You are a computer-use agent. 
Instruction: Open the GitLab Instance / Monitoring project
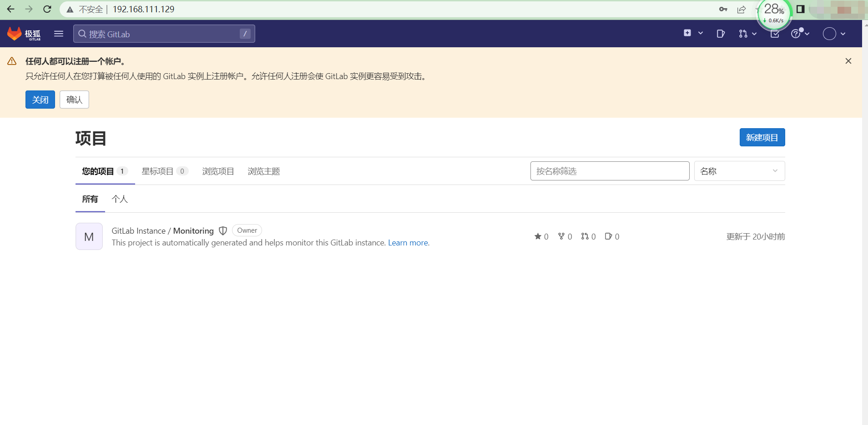point(162,231)
